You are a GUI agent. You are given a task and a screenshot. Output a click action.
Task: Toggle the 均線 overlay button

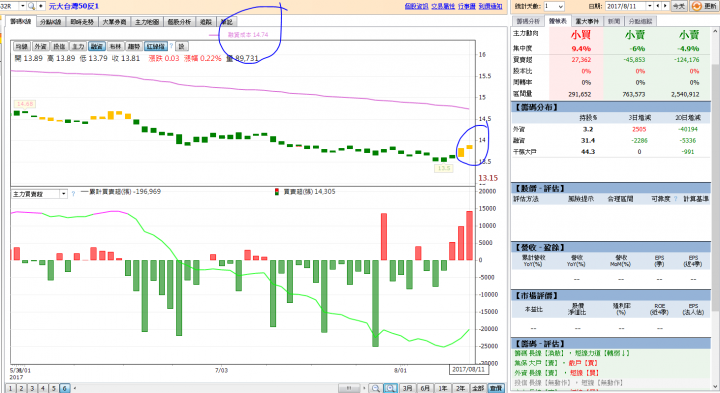(x=22, y=46)
